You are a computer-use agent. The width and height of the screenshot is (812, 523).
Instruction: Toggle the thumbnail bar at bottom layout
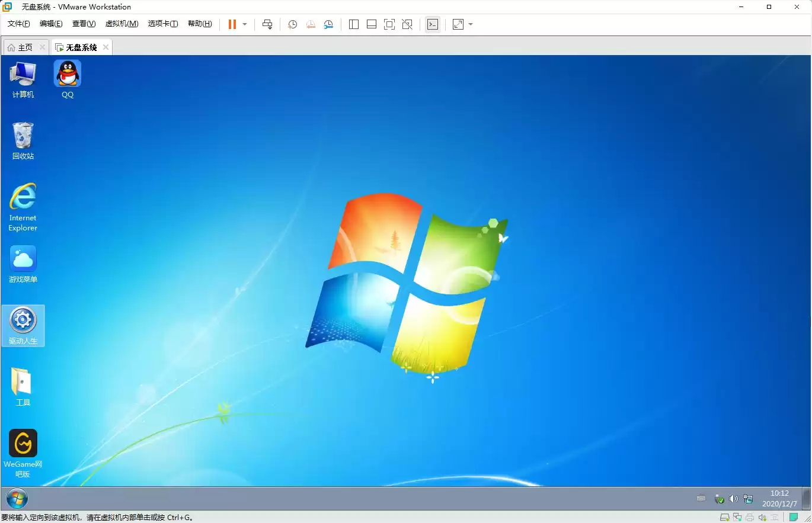click(x=372, y=24)
